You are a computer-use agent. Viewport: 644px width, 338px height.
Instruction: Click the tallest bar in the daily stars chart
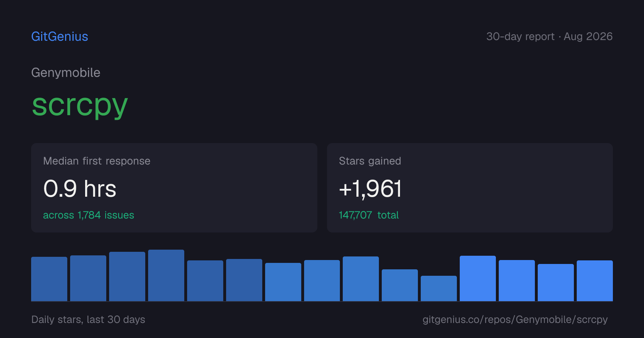pos(166,275)
